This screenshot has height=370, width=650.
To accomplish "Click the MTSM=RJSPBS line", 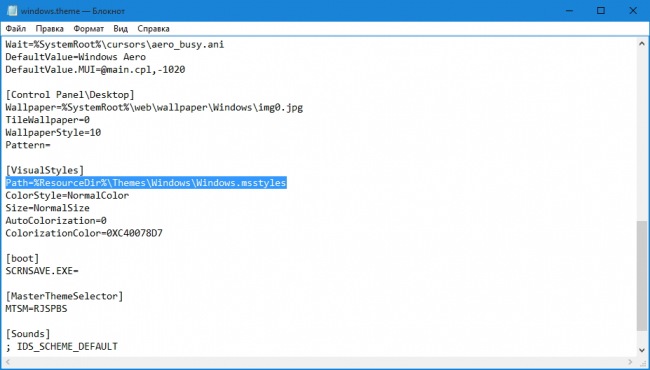I will (x=36, y=309).
